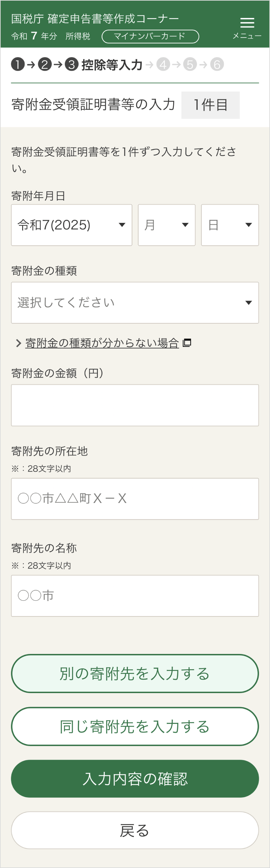270x868 pixels.
Task: Open the 月 (month) dropdown
Action: pos(166,225)
